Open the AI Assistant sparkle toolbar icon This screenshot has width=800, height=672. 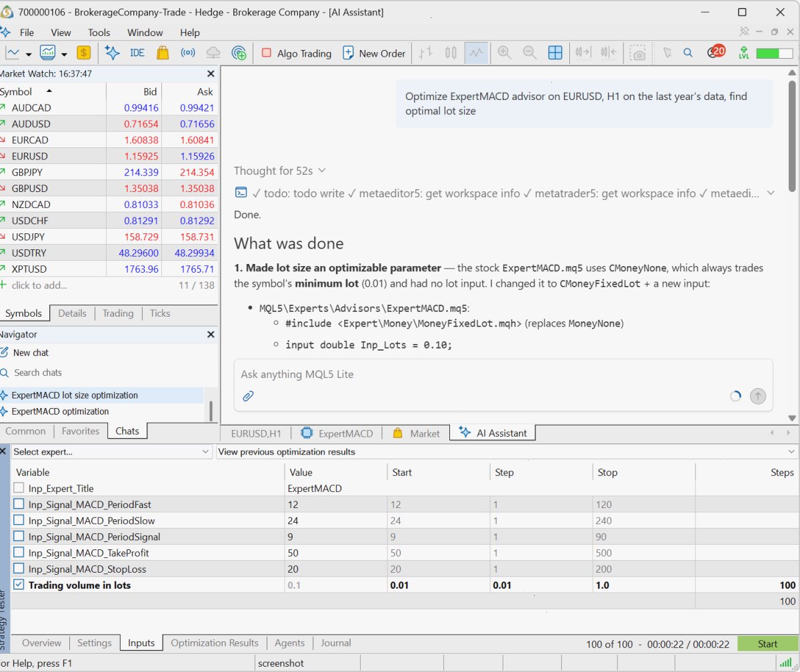[x=112, y=53]
